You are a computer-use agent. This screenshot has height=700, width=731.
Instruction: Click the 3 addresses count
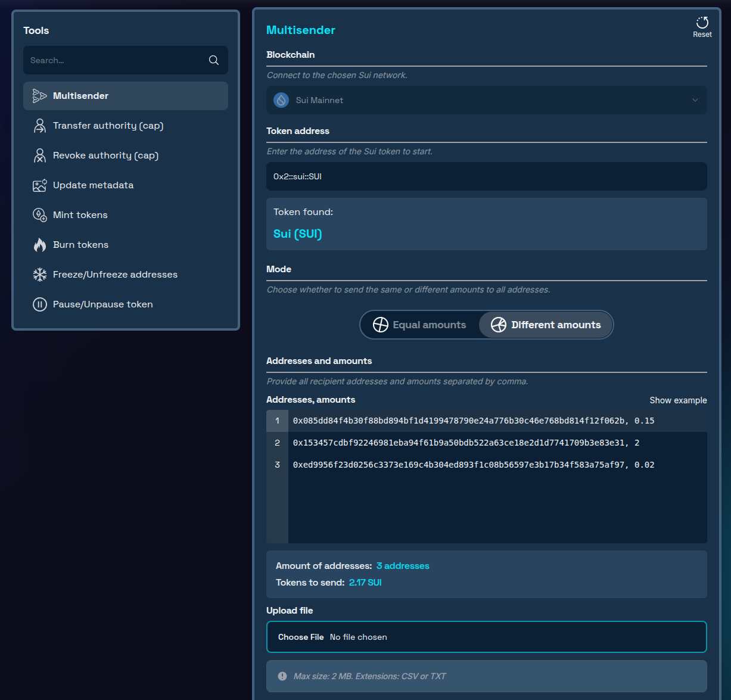coord(403,566)
